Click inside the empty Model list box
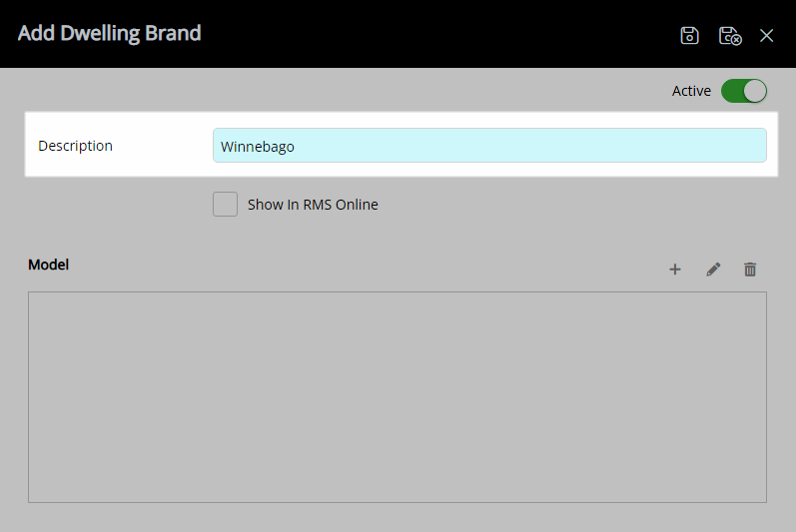The image size is (796, 532). (x=398, y=397)
